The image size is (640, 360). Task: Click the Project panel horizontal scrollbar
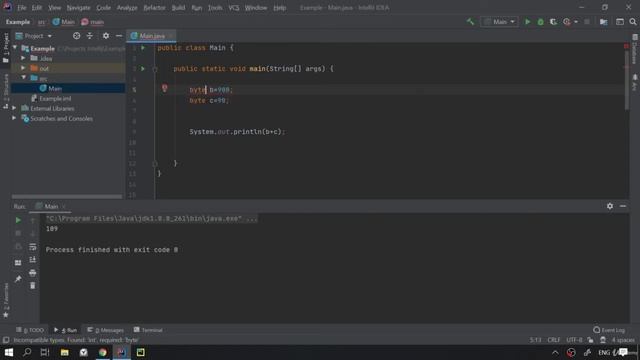click(x=67, y=196)
